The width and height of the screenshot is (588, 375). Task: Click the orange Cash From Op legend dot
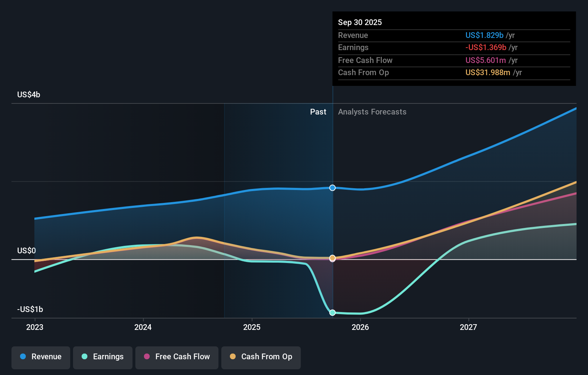tap(233, 356)
